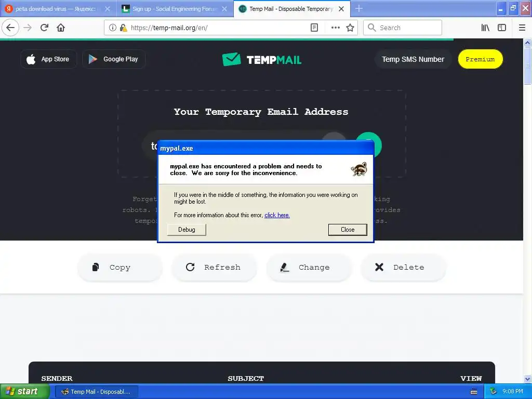Click the forward navigation arrow
Screen dimensions: 532x399
[x=28, y=28]
